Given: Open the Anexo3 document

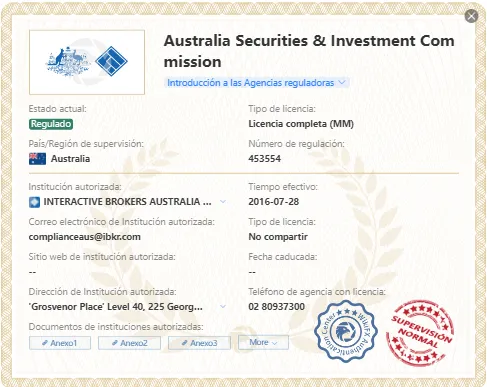Looking at the screenshot, I should pyautogui.click(x=199, y=343).
